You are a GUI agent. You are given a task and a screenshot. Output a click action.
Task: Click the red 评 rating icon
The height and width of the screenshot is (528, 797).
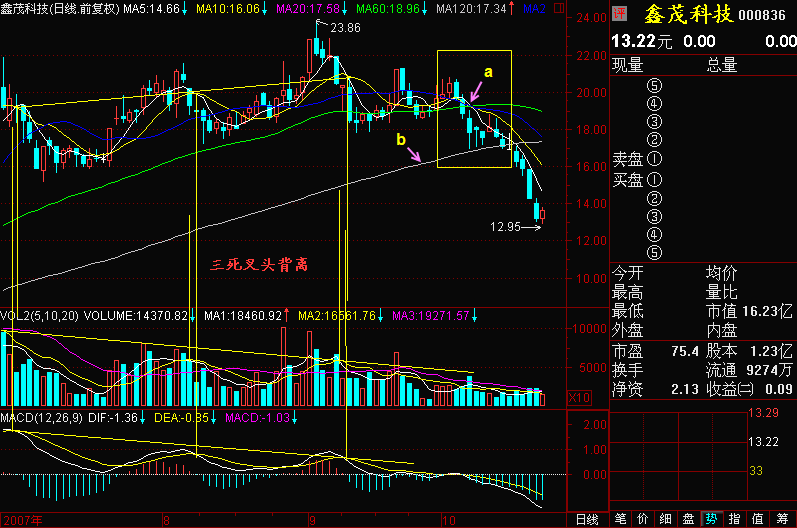(x=620, y=13)
